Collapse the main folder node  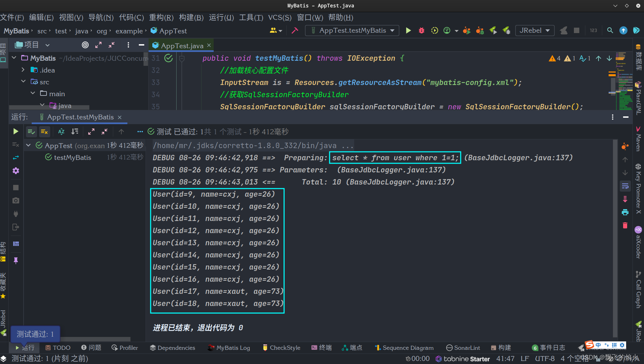point(32,93)
